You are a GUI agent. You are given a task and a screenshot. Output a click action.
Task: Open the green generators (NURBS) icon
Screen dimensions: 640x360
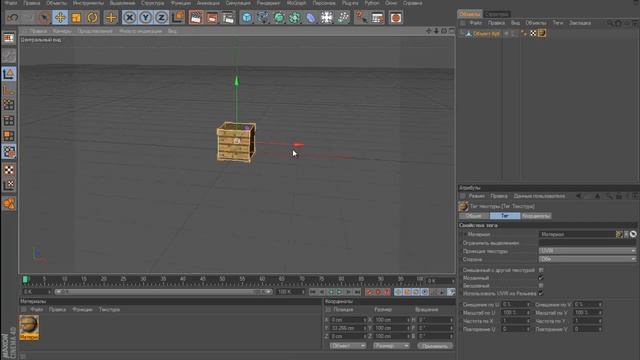coord(279,18)
